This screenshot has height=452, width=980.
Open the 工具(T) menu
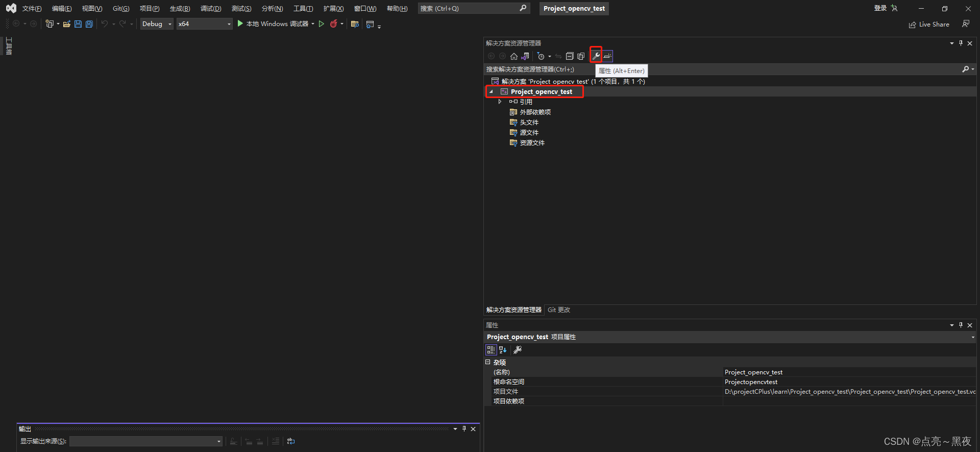(x=303, y=9)
